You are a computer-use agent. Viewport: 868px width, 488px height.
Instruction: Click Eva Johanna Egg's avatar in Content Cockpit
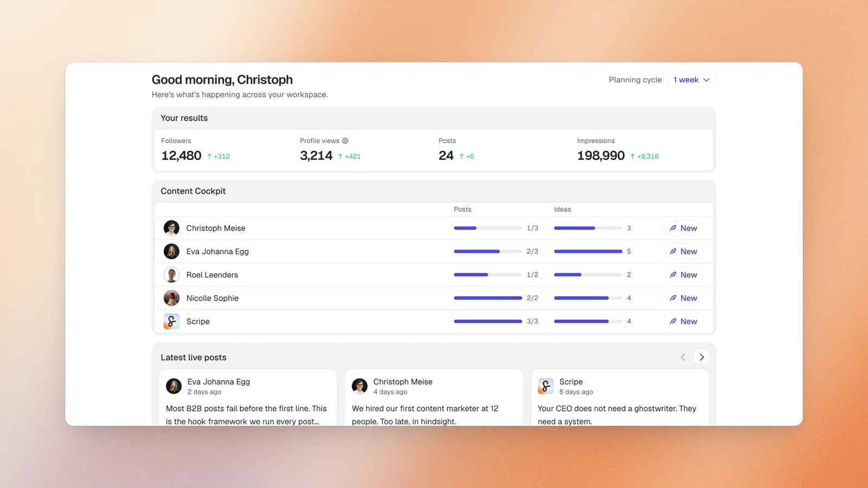tap(171, 252)
